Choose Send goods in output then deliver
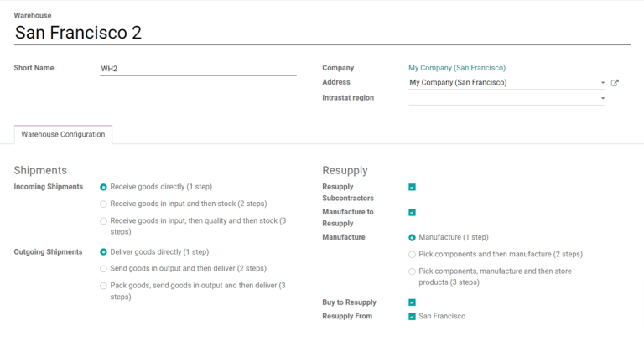Viewport: 644px width, 341px height. click(x=103, y=269)
